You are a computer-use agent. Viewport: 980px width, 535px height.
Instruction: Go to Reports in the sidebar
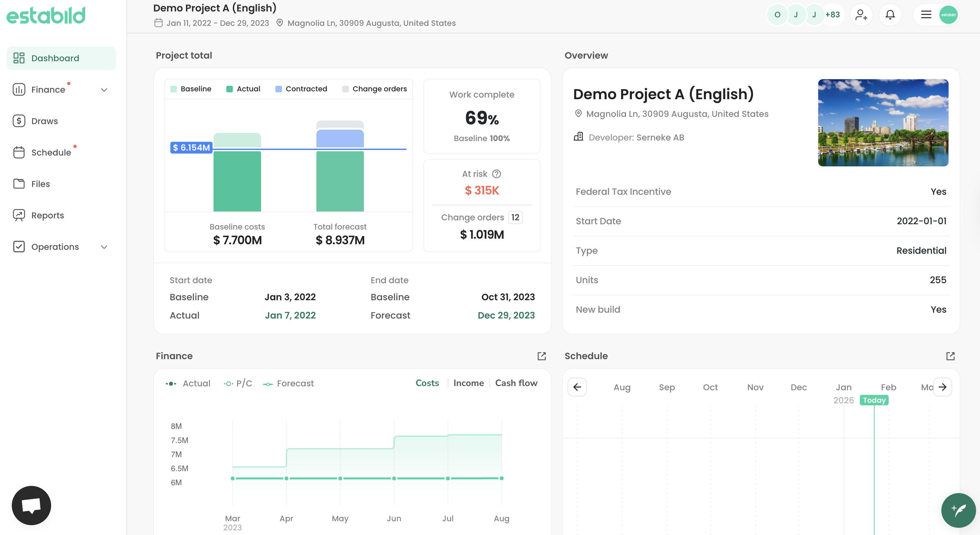[47, 215]
